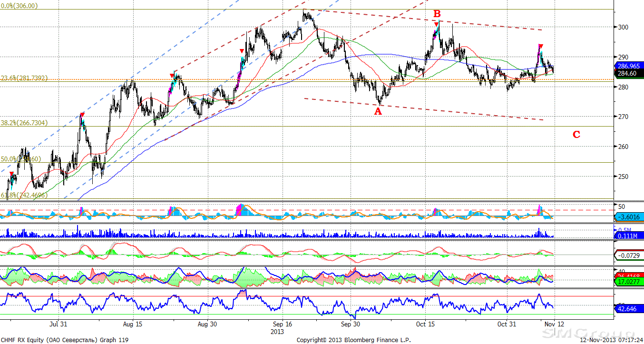
Task: Click the red triangle marker at chart's far left
Action: [12, 174]
